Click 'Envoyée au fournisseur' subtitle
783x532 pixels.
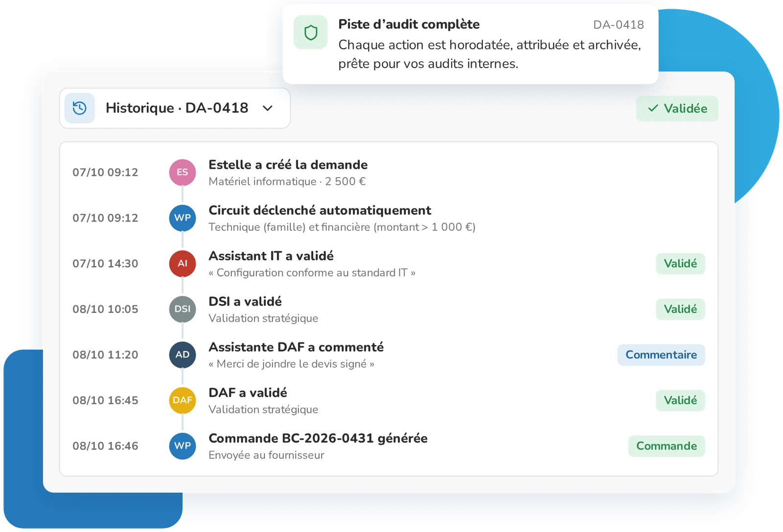266,455
